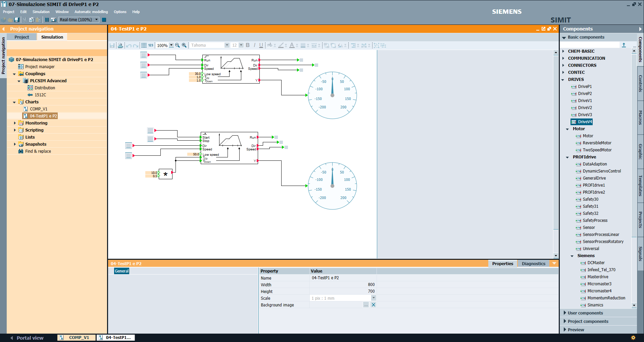Screen dimensions: 644x342
Task: Open a project using the folder icon
Action: pyautogui.click(x=9, y=20)
